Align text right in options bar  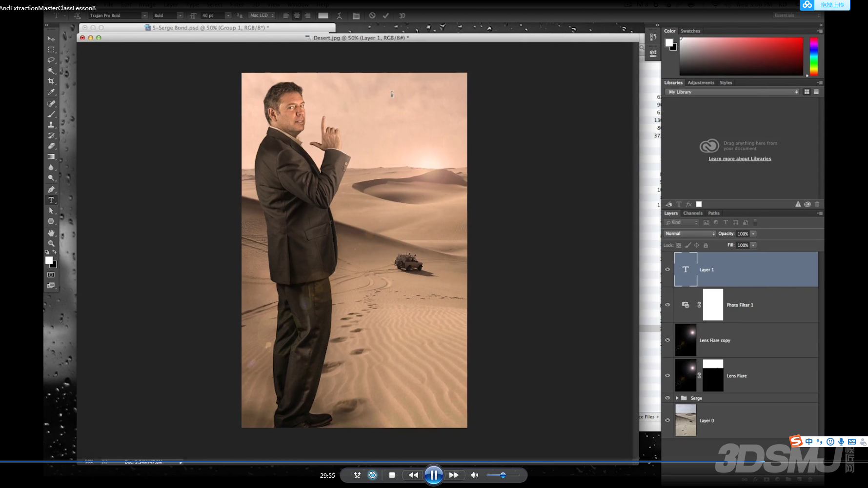pos(307,16)
